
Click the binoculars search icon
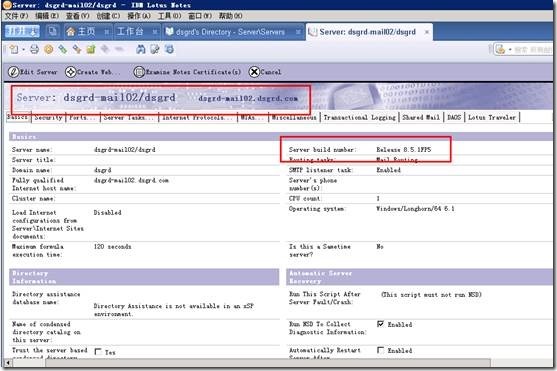tap(141, 49)
